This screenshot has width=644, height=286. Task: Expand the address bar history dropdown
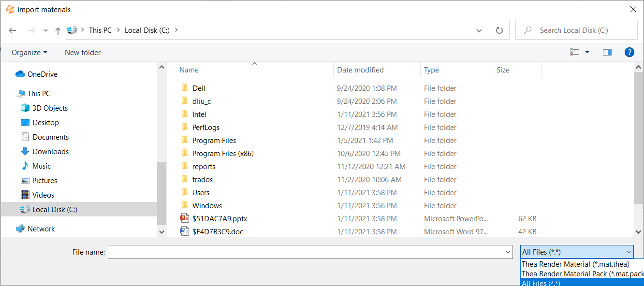pos(479,30)
